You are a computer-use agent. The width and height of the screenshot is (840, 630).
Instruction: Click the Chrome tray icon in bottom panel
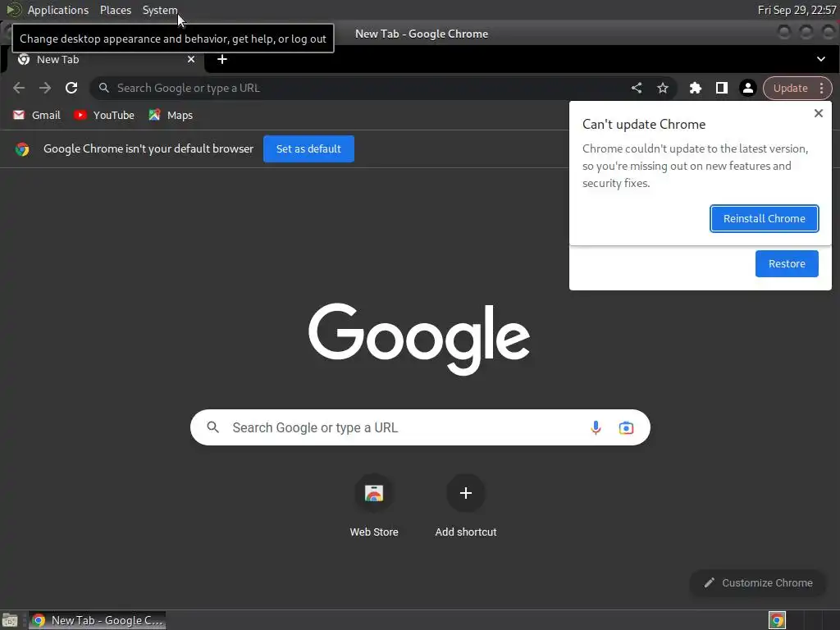pos(778,620)
